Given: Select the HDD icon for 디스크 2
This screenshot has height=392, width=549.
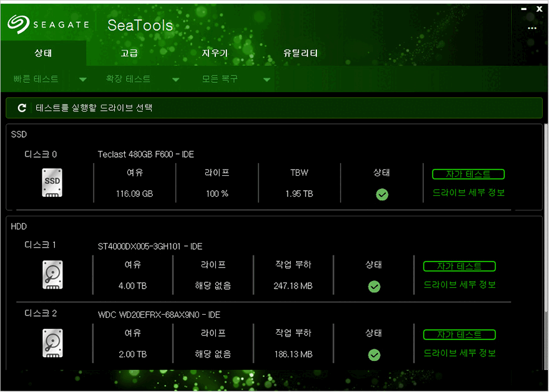Looking at the screenshot, I should coord(52,343).
